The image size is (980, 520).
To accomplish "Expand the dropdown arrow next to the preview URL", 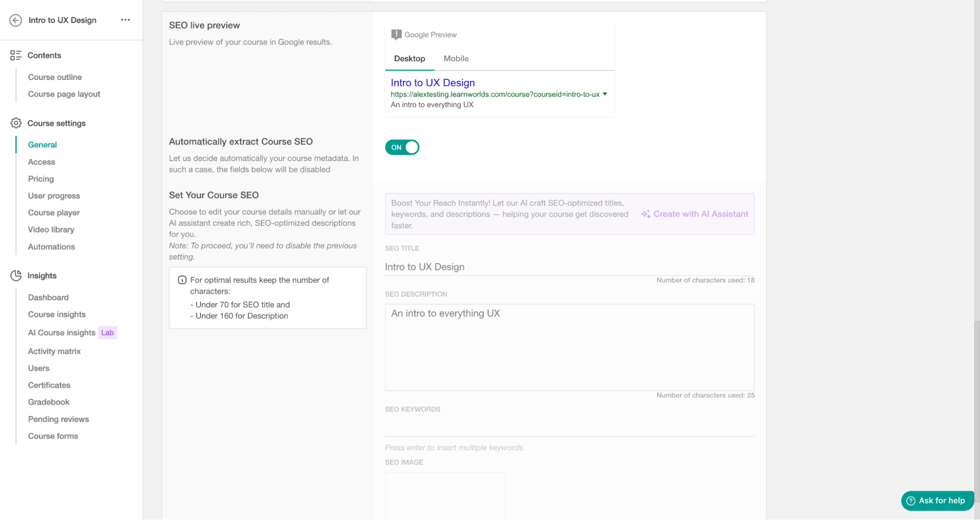I will tap(606, 94).
